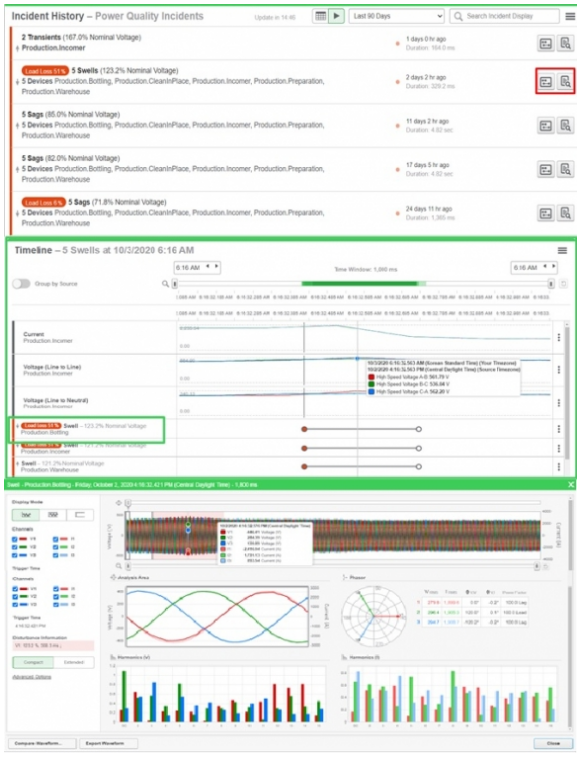Viewport: 586px width, 759px height.
Task: Expand the 5 Sags 85.0% incident devices
Action: click(x=17, y=125)
